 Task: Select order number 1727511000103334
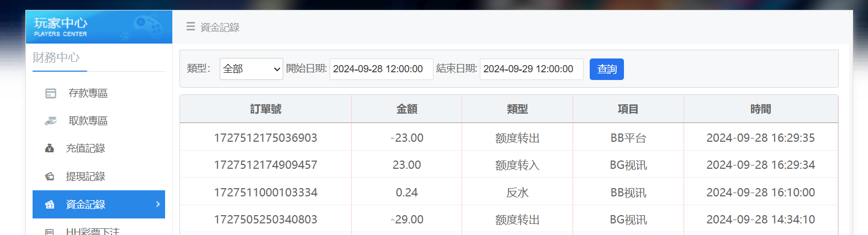click(266, 193)
